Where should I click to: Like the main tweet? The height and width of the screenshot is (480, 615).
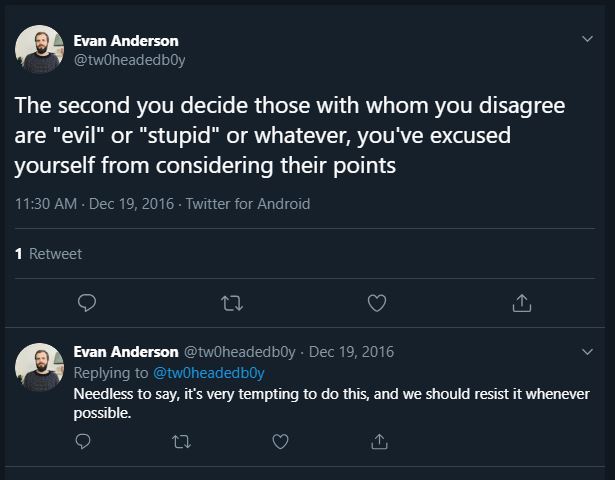377,301
